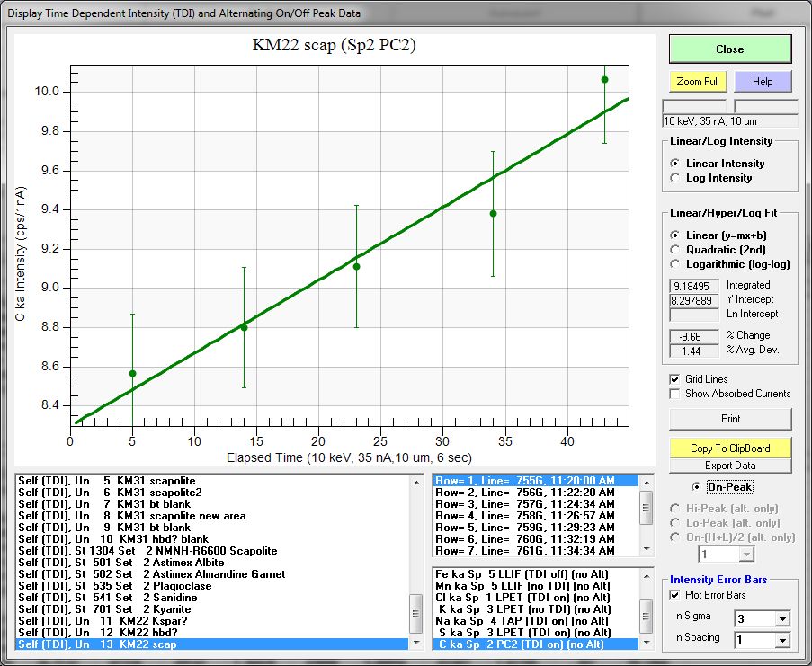Click the Integrated value field

coord(695,285)
